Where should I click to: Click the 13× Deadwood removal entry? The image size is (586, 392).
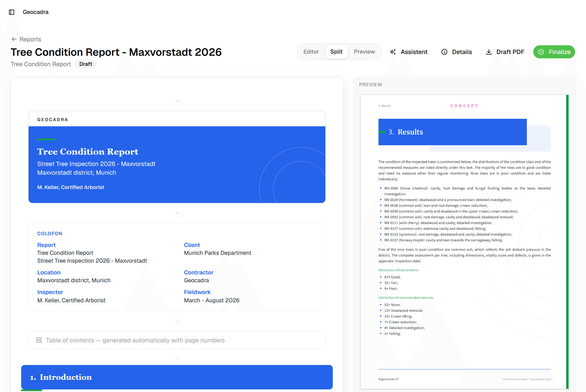404,311
